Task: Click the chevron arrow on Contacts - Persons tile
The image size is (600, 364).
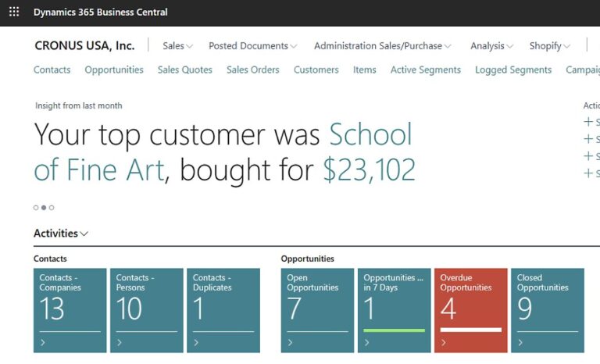Action: pos(120,343)
